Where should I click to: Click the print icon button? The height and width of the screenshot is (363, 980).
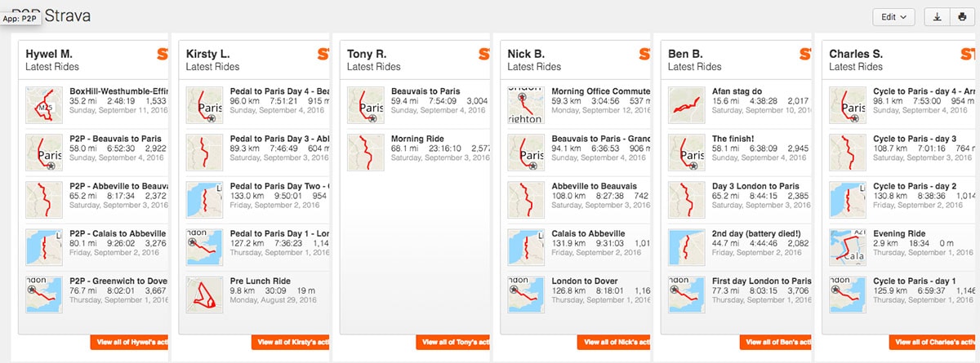coord(960,17)
